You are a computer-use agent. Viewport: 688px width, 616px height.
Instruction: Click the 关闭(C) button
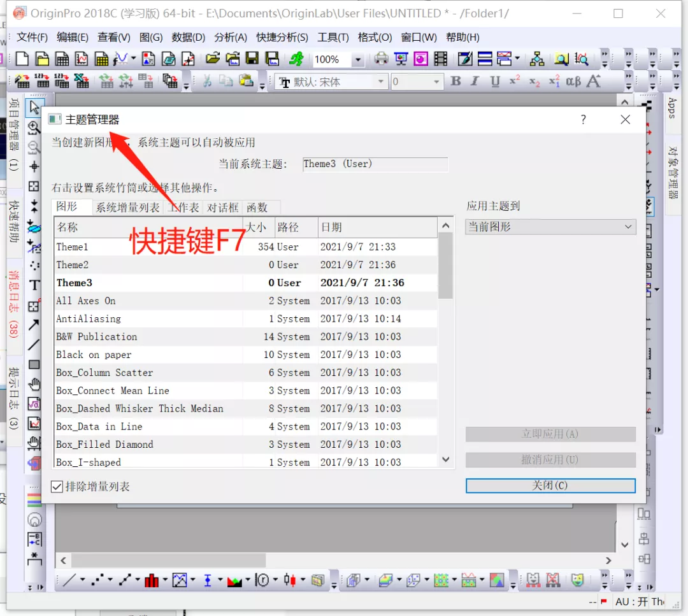coord(550,485)
